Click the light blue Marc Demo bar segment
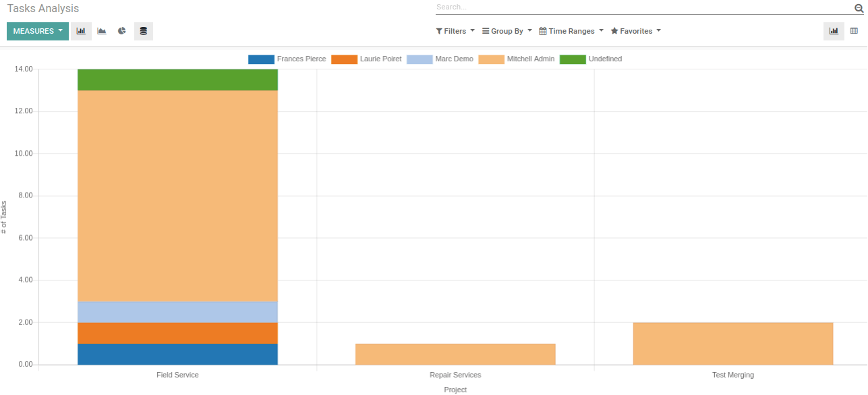Screen dimensions: 868x395 177,312
